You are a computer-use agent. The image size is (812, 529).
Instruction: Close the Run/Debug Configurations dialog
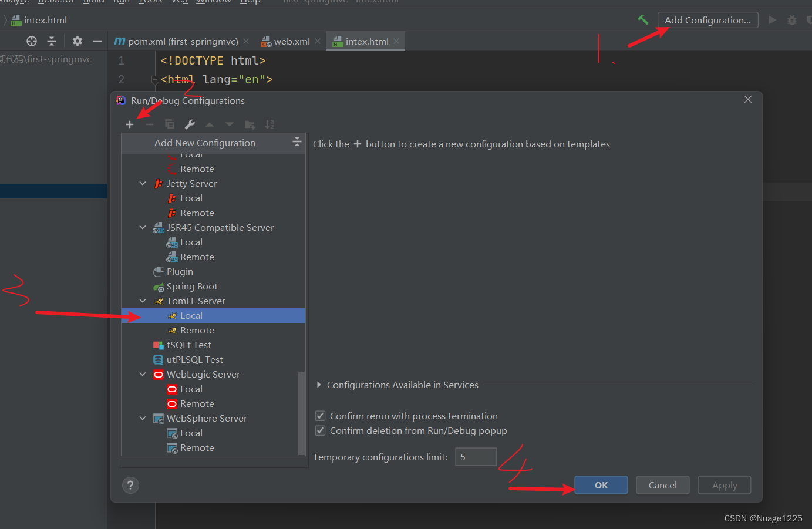pos(748,99)
